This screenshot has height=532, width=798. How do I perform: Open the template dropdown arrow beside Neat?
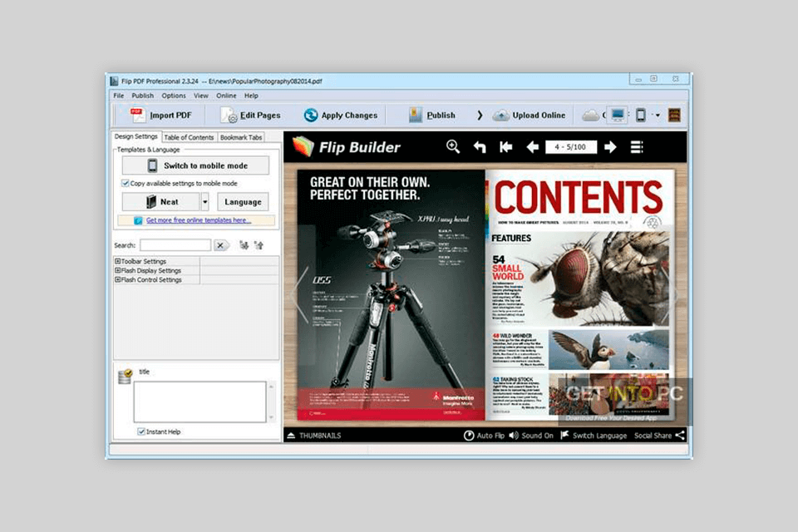tap(204, 202)
